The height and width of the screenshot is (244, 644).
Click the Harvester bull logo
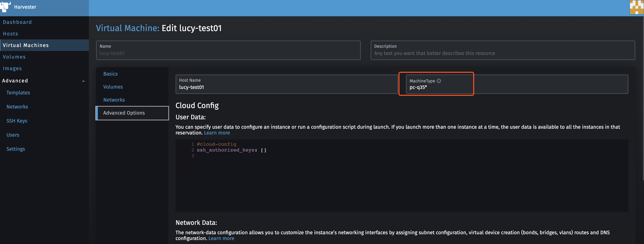point(6,7)
